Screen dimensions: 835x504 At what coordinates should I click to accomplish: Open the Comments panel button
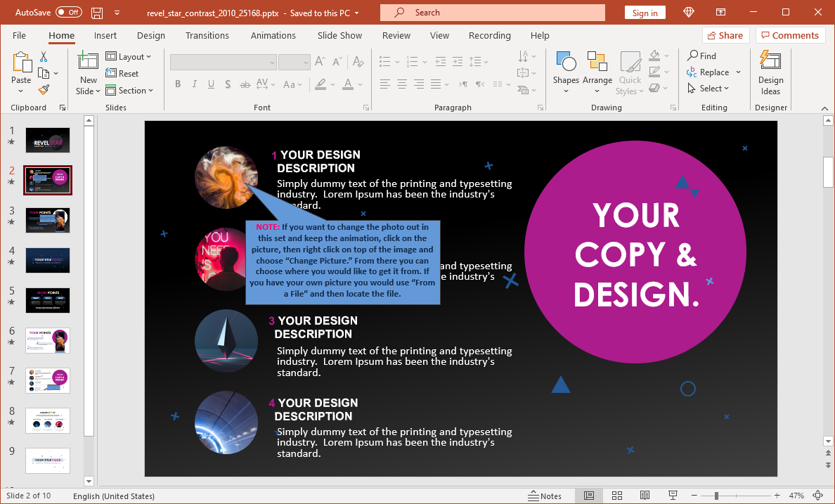(790, 34)
